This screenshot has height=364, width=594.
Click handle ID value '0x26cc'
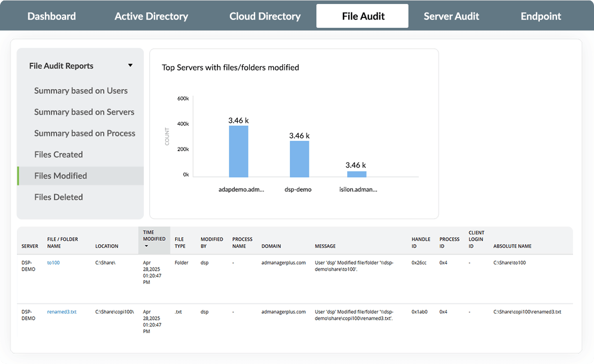point(419,263)
